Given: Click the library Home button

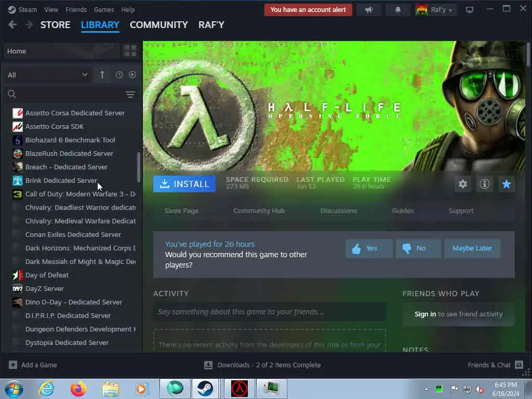Looking at the screenshot, I should tap(62, 51).
